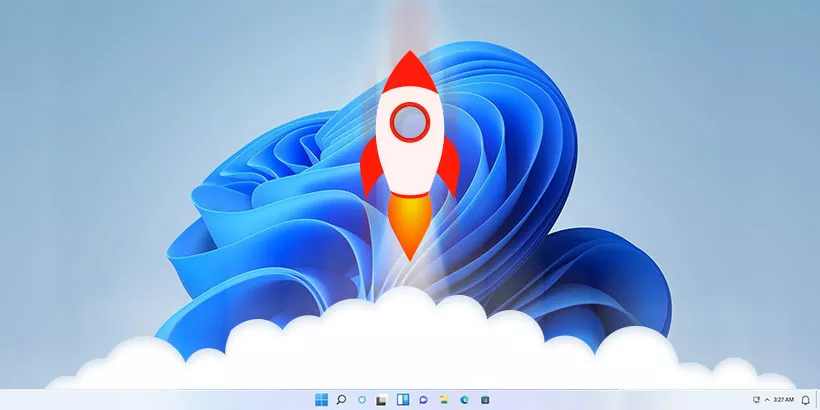This screenshot has height=410, width=820.
Task: Open the Windows Start menu
Action: [321, 400]
